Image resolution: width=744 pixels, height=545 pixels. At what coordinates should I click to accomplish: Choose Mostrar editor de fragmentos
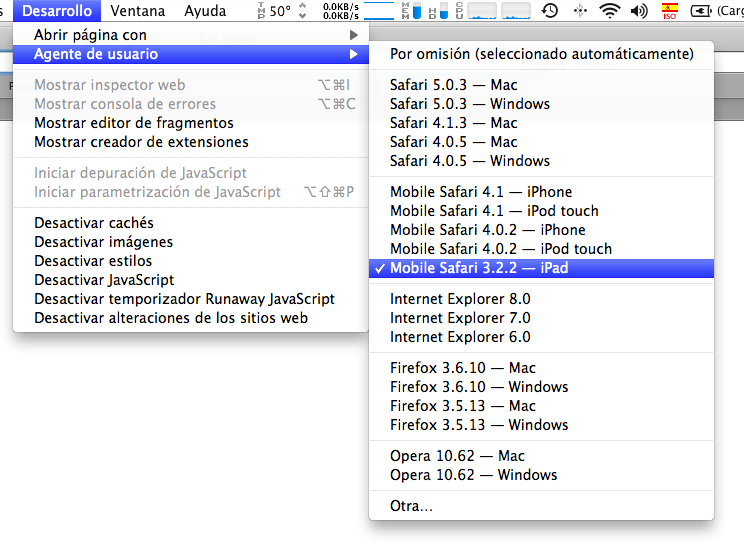click(191, 123)
